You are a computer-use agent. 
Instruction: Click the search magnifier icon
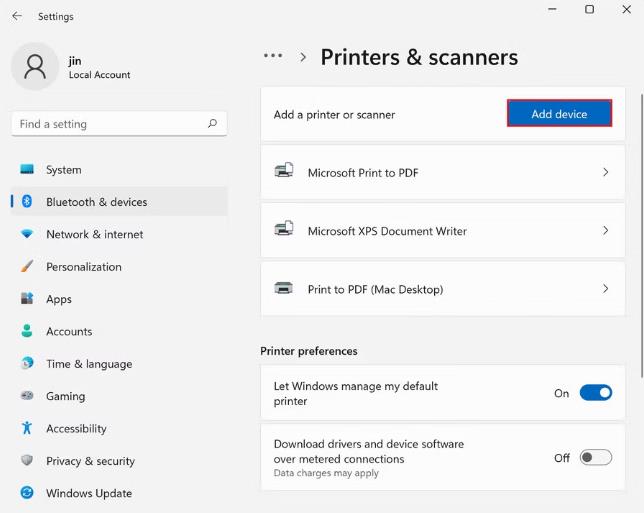click(212, 124)
